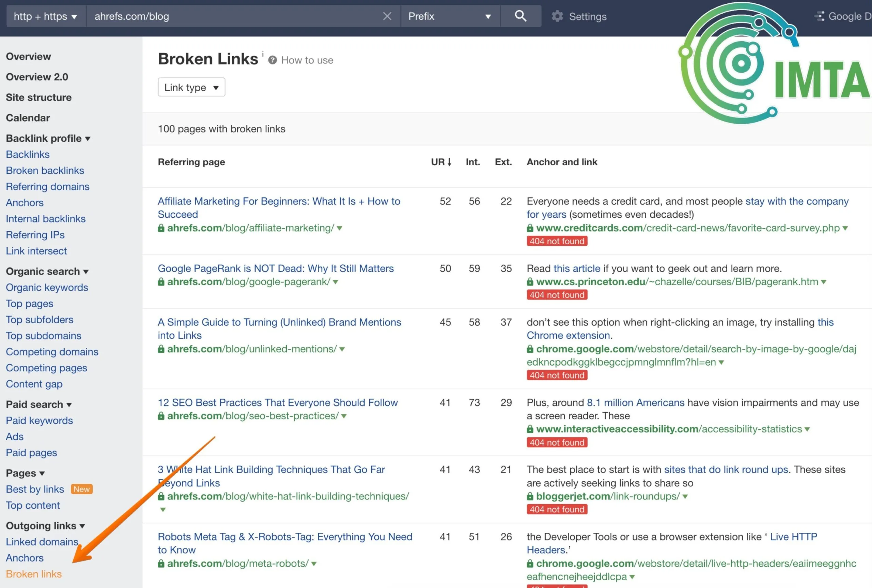
Task: Click the 404 not found badge under bloggerjet link
Action: click(557, 509)
